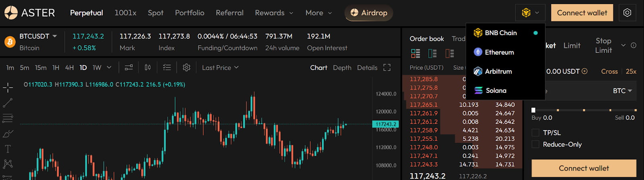Open the Last Price dropdown
Viewport: 644px width, 180px height.
point(220,67)
